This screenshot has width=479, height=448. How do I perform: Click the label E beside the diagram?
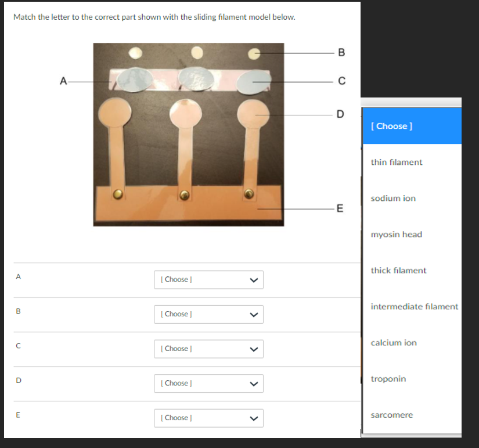click(340, 208)
